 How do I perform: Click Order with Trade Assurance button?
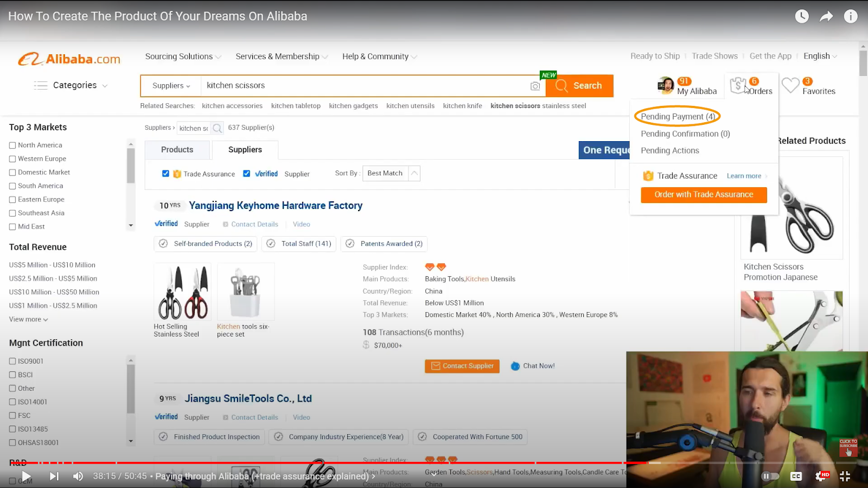pyautogui.click(x=704, y=195)
